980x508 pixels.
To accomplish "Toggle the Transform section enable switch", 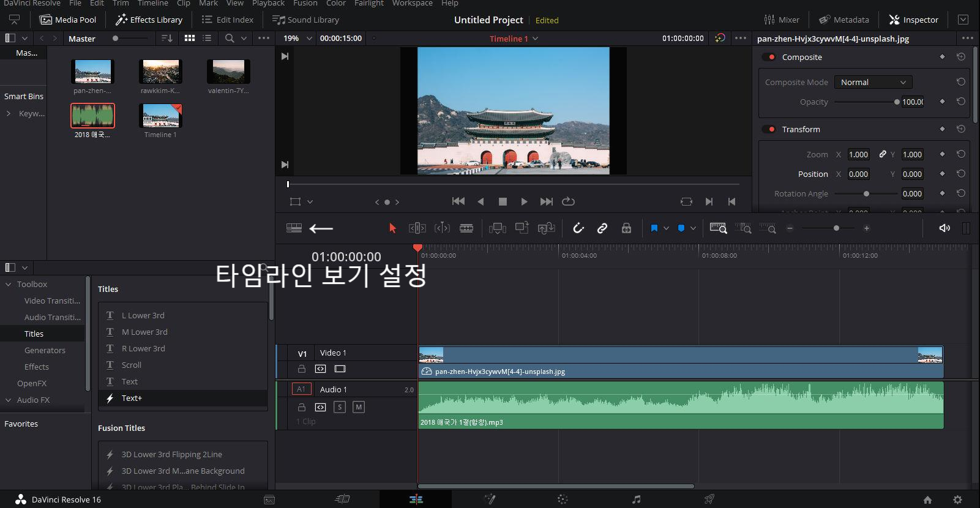I will 769,129.
